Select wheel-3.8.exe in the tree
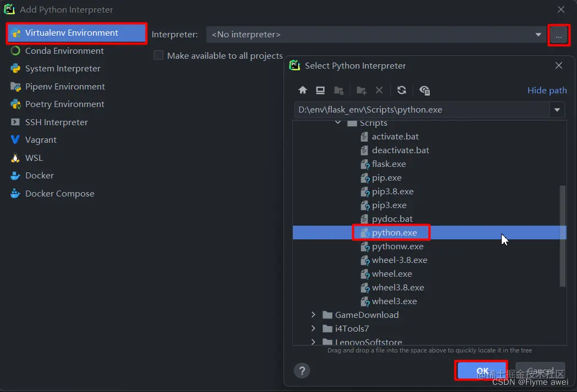Screen dimensions: 577x392 coord(400,260)
